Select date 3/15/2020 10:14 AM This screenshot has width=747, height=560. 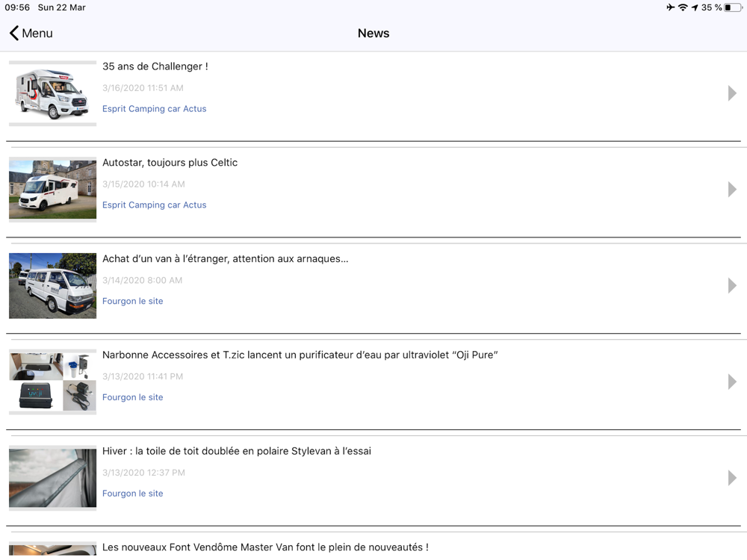tap(143, 184)
